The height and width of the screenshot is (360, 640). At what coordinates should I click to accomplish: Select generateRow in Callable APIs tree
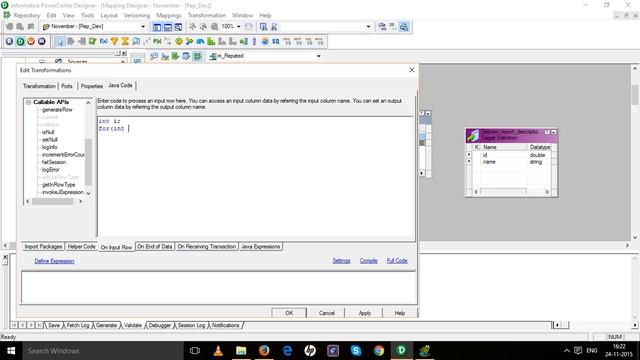[x=57, y=110]
